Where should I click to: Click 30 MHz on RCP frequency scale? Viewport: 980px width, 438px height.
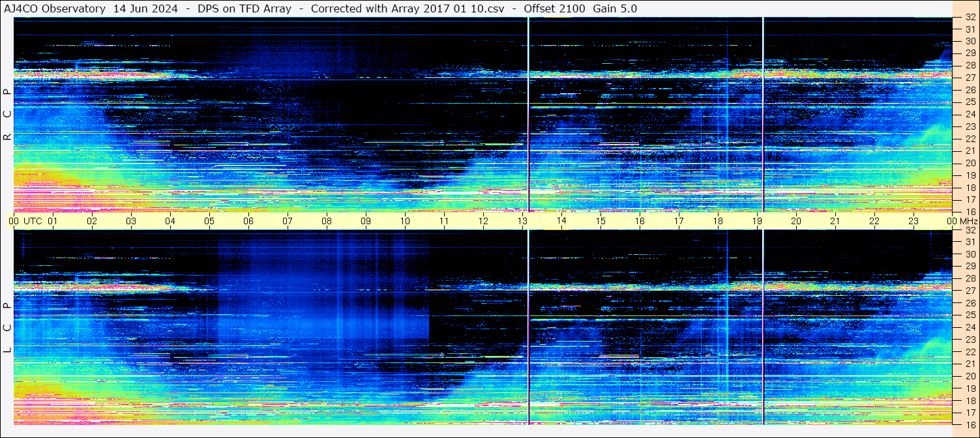point(970,42)
